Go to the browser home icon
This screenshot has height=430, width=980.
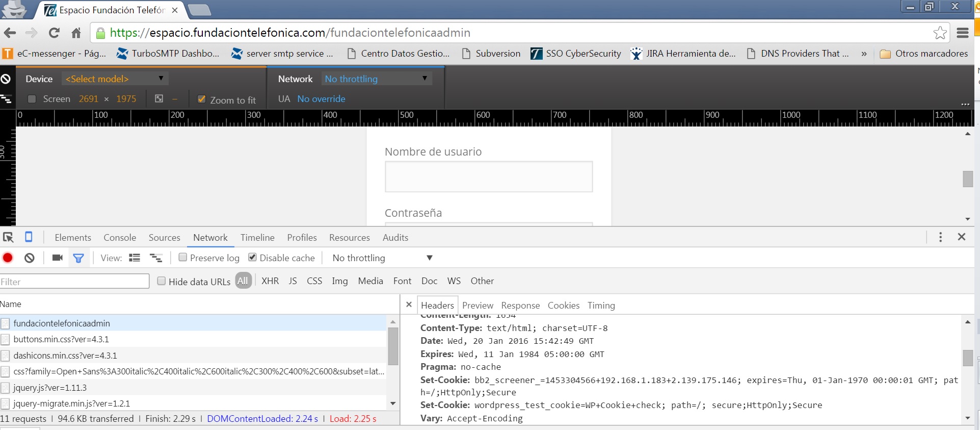76,33
